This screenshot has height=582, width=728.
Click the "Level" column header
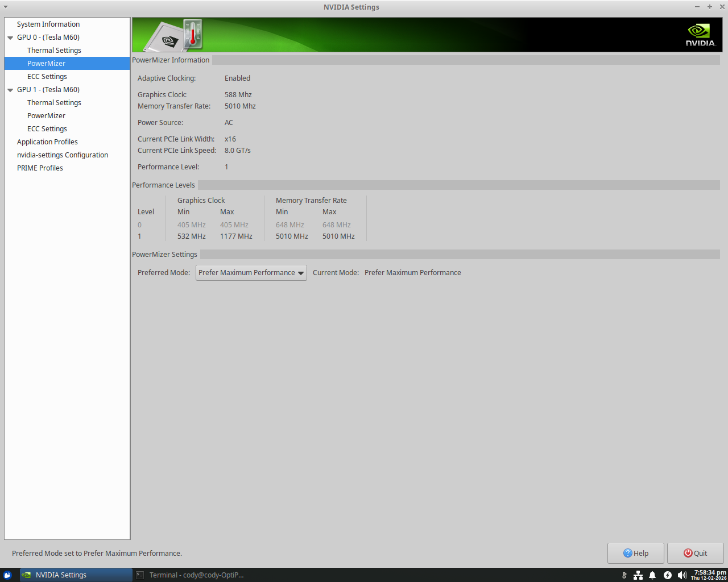146,212
